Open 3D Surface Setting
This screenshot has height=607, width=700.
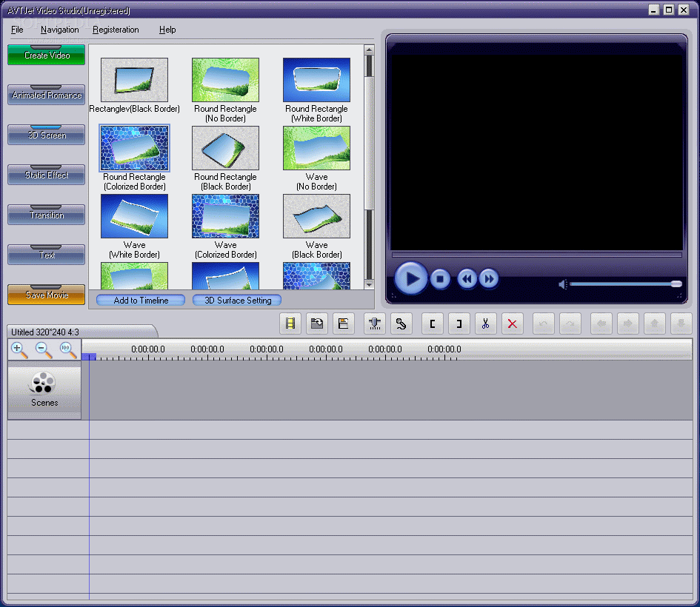tap(237, 300)
